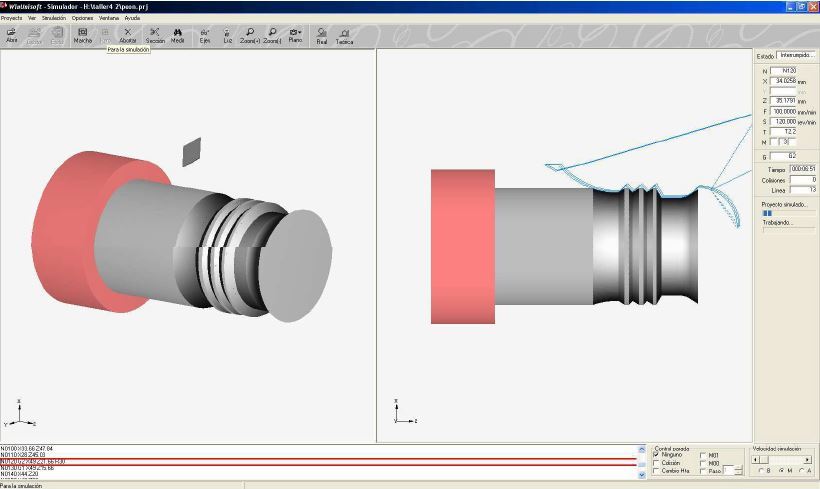Open the Opciones menu
820x489 pixels.
[82, 18]
